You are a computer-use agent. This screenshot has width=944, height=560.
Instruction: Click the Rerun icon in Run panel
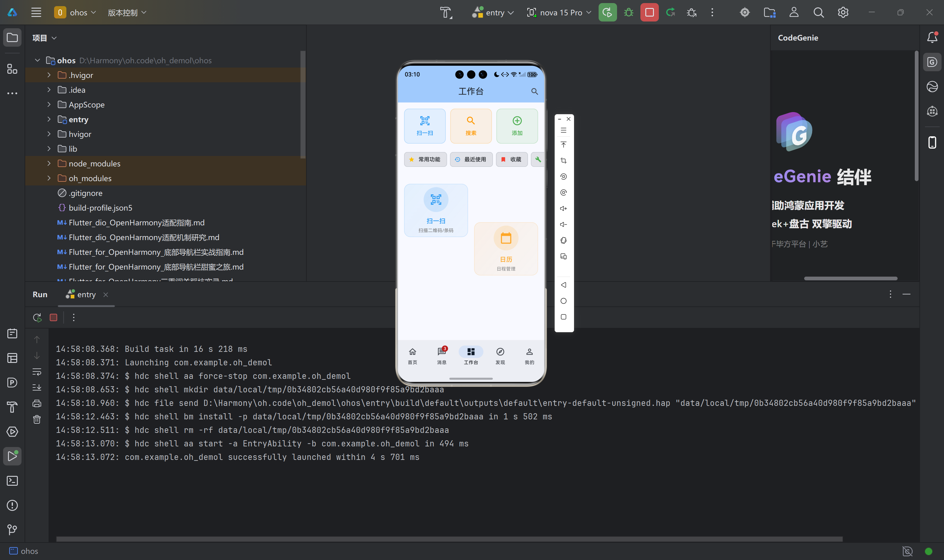pyautogui.click(x=37, y=318)
